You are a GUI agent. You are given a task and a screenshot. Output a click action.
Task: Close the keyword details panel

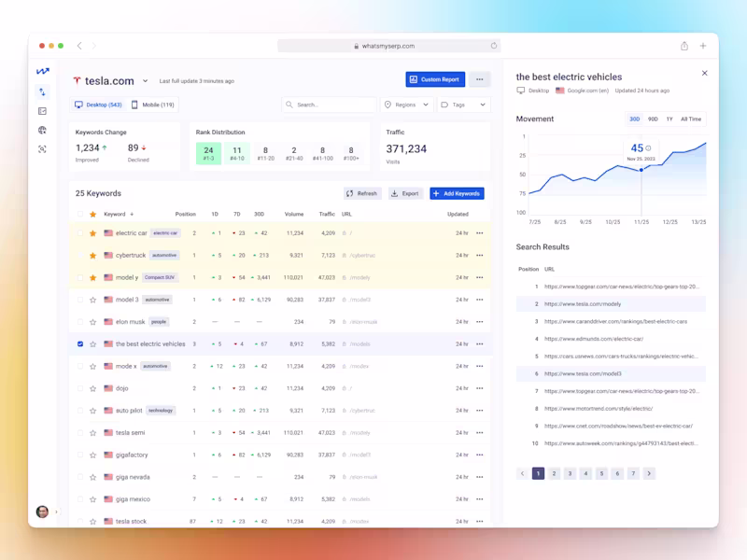pyautogui.click(x=705, y=73)
